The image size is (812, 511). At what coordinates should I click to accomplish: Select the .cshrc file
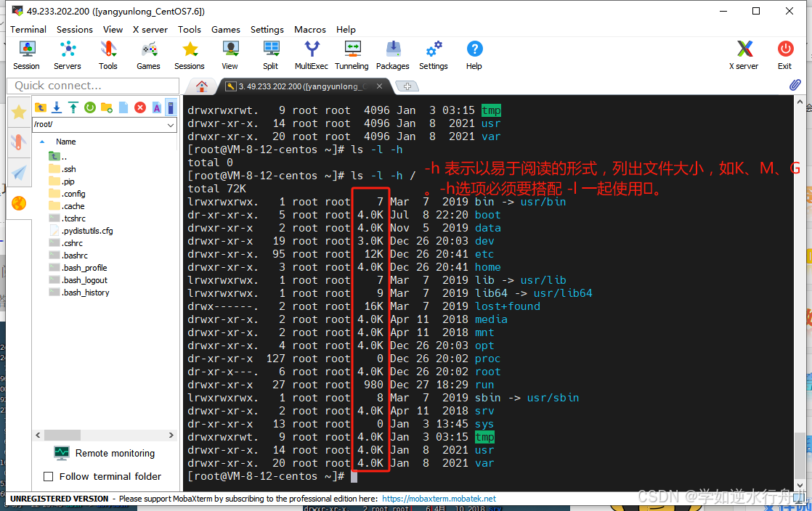point(65,243)
